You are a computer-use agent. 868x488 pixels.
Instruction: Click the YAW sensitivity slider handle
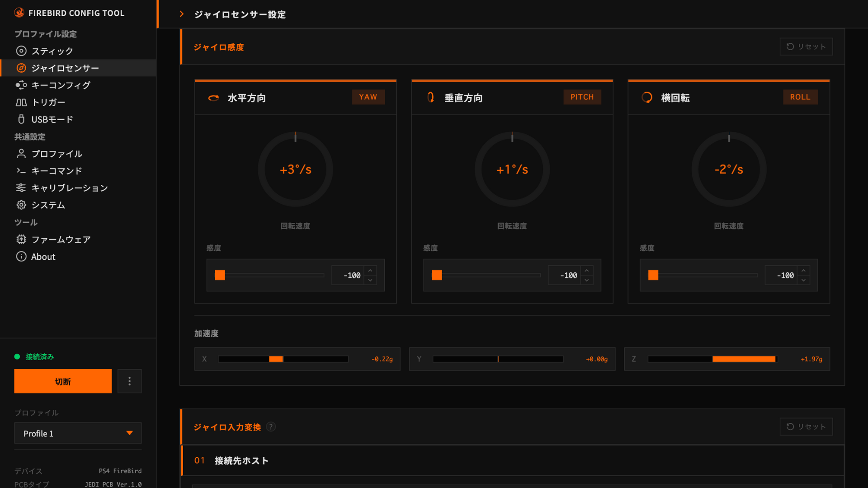pyautogui.click(x=220, y=275)
